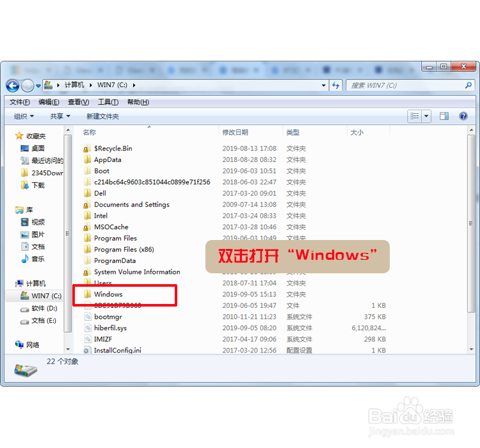Sort by the 类型 column header

point(292,132)
